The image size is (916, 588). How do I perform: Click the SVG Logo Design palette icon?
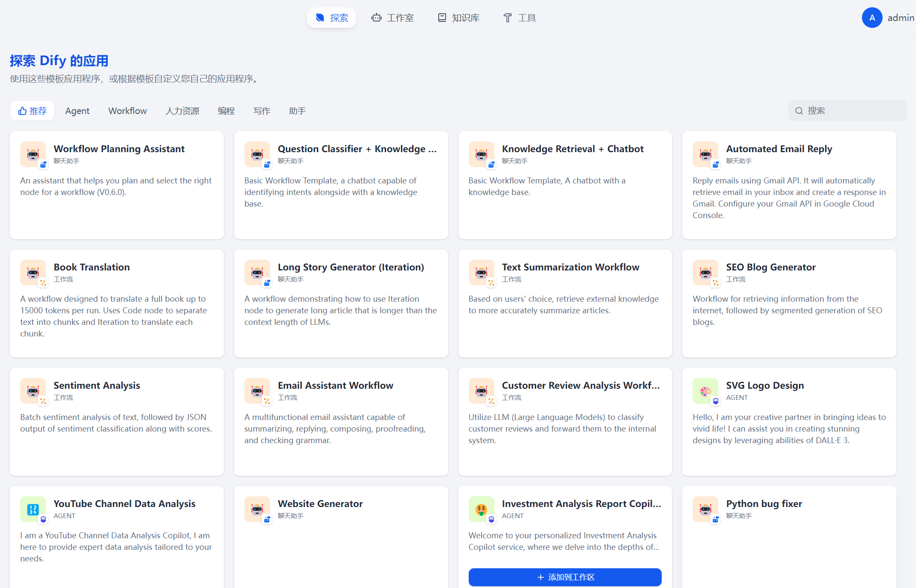[705, 391]
